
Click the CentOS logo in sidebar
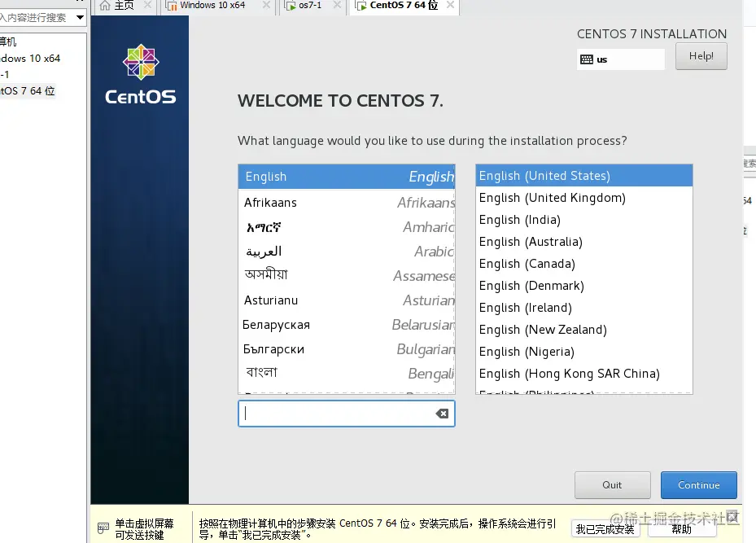tap(140, 74)
